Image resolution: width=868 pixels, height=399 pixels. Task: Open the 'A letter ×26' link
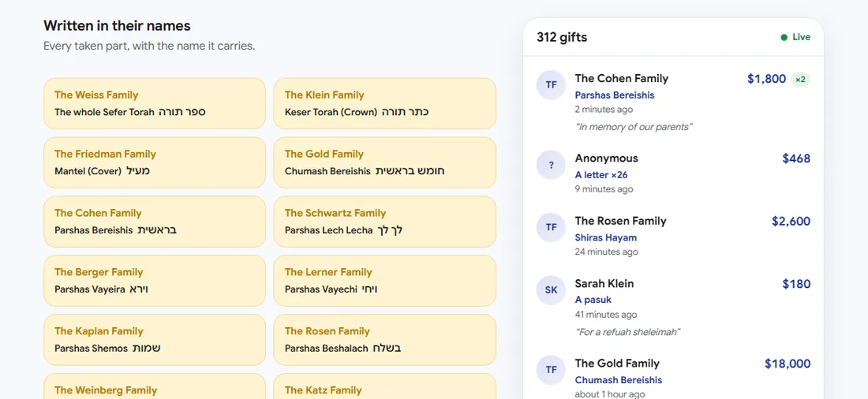click(x=601, y=175)
